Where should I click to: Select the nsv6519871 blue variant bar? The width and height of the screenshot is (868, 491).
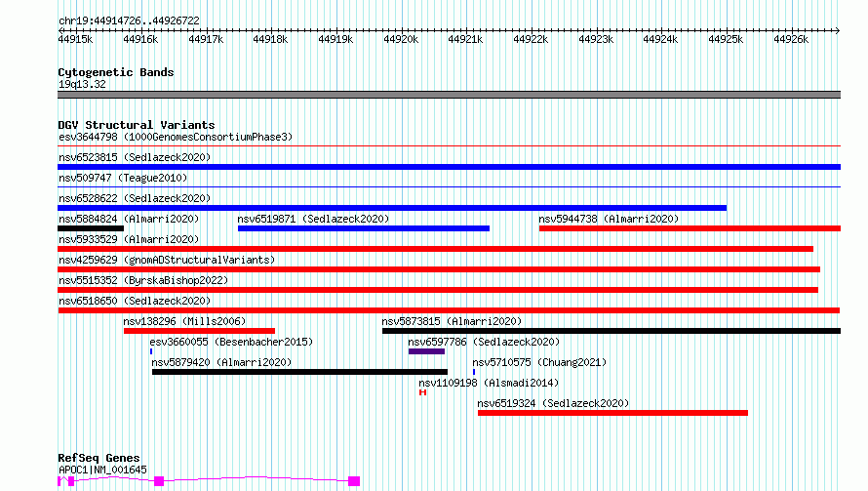coord(364,228)
